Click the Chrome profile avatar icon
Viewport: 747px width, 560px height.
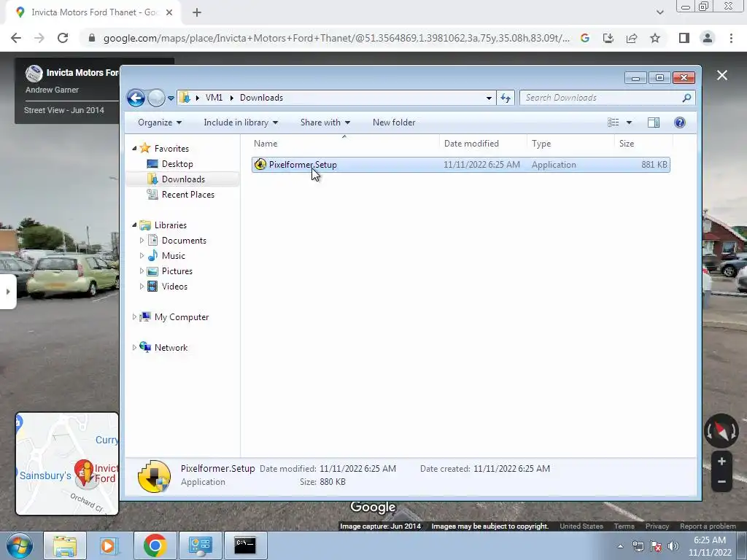[x=708, y=38]
